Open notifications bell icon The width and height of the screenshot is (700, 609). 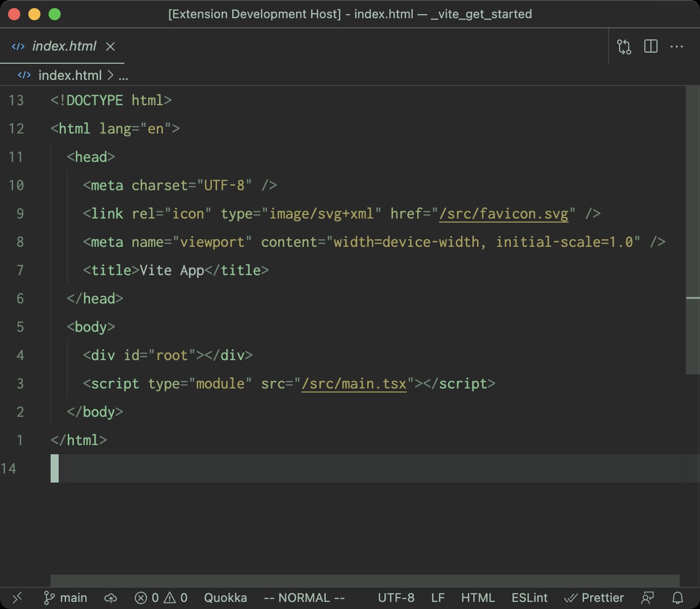[678, 598]
